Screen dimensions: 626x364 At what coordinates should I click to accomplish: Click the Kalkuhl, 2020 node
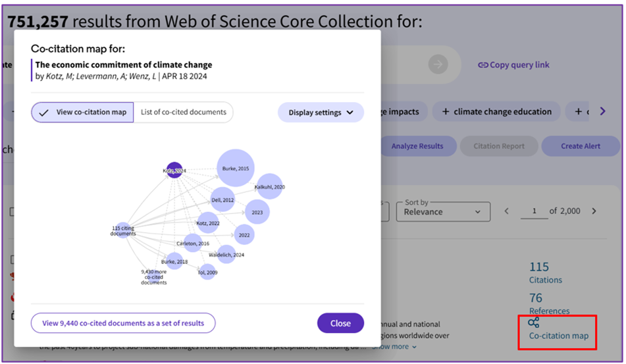pos(270,187)
